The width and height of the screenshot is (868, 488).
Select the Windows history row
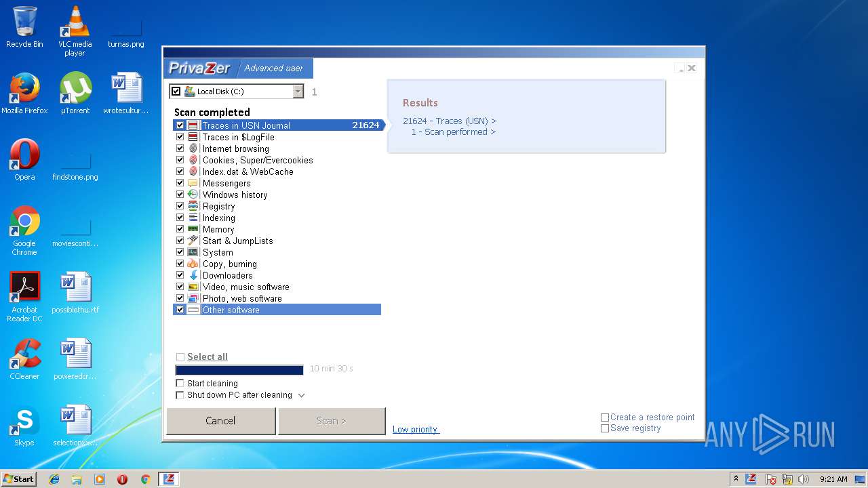click(x=277, y=195)
